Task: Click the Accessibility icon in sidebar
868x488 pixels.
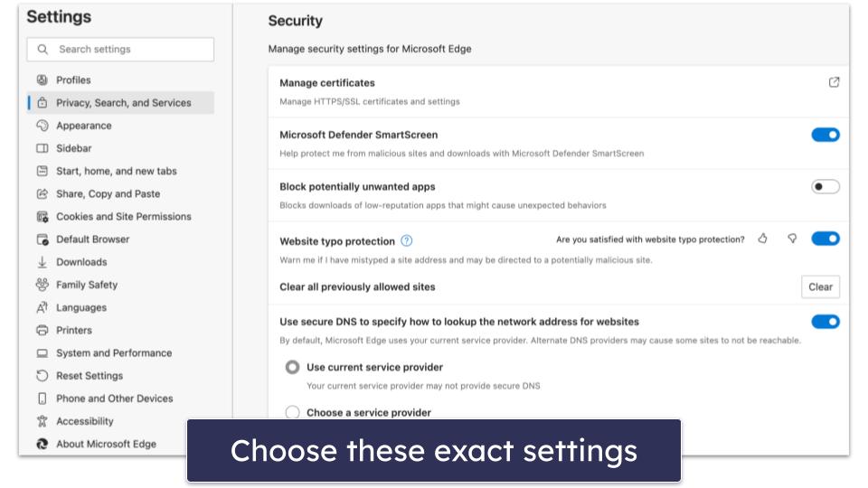Action: click(42, 421)
